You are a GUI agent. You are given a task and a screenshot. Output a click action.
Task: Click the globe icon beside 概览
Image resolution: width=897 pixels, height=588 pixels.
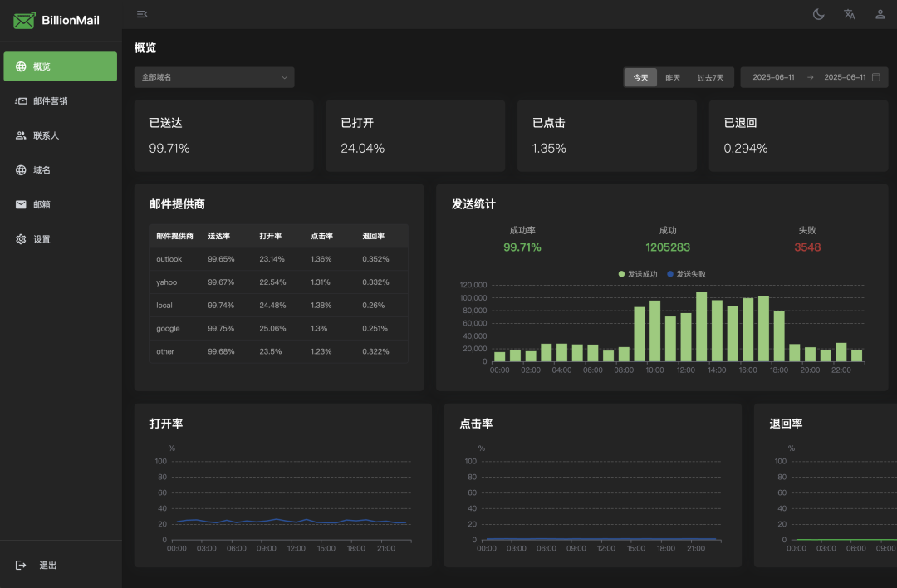[21, 66]
